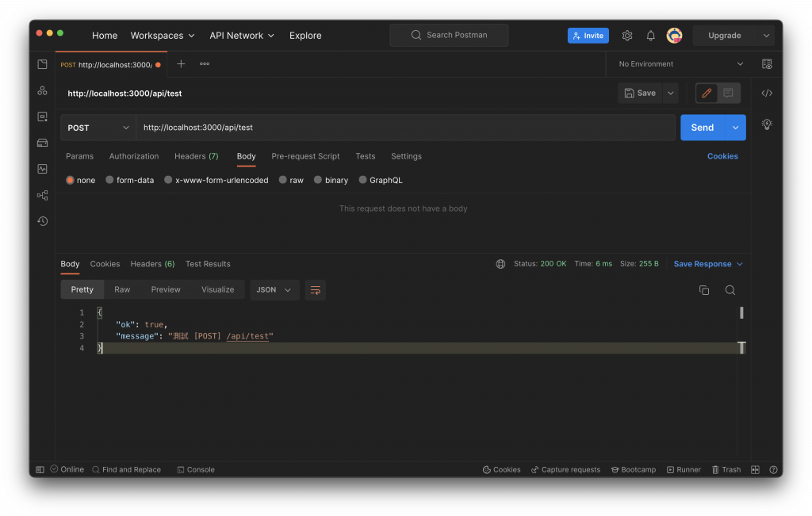Expand the Workspaces menu
Viewport: 812px width, 516px height.
[x=163, y=35]
